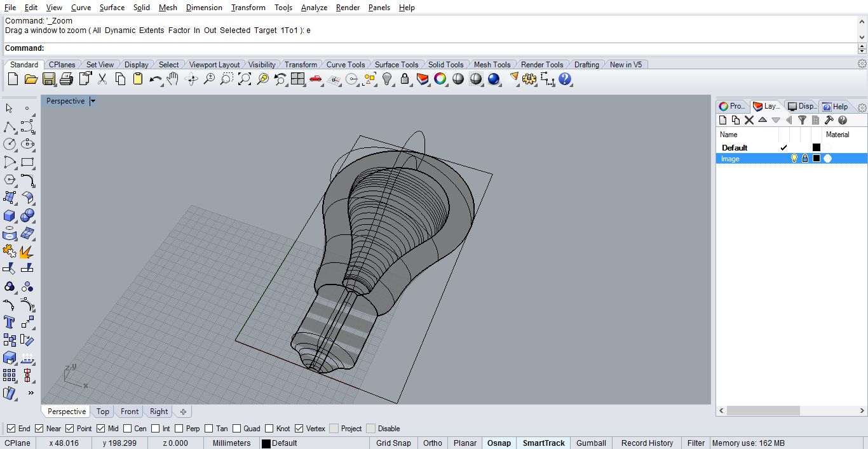Click the layer filter funnel icon
This screenshot has width=868, height=449.
[x=802, y=120]
